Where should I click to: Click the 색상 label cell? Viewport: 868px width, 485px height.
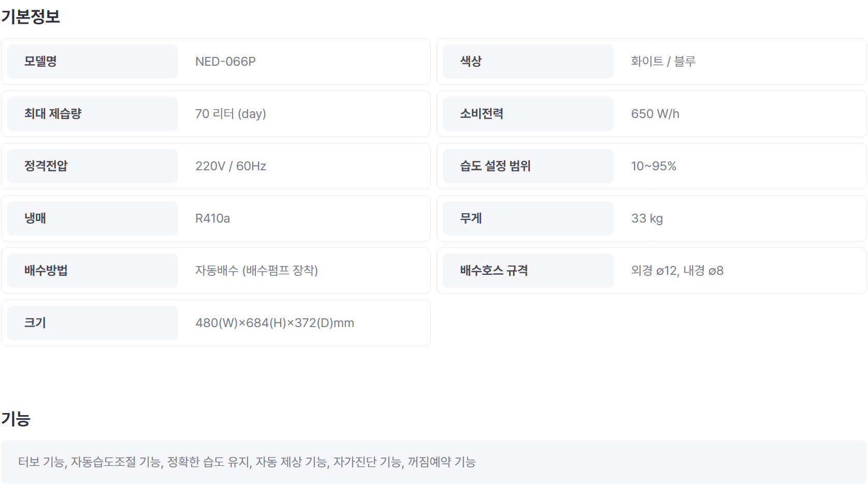[x=528, y=62]
